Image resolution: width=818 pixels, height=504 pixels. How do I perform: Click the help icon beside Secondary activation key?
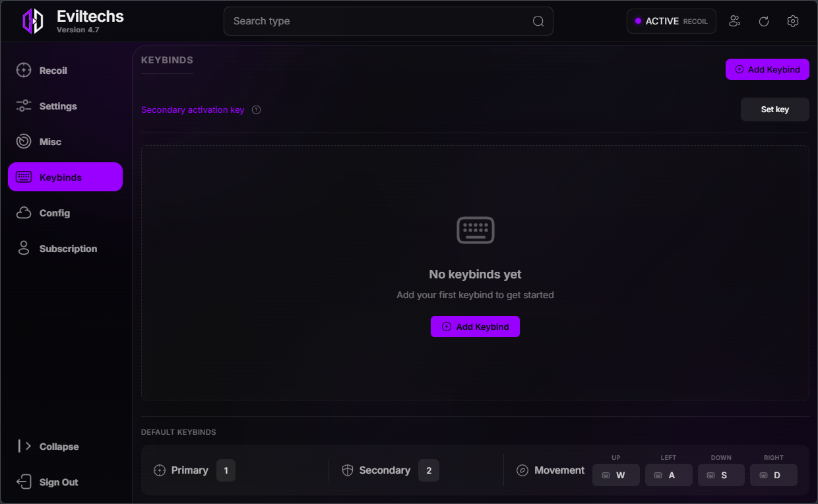[257, 110]
